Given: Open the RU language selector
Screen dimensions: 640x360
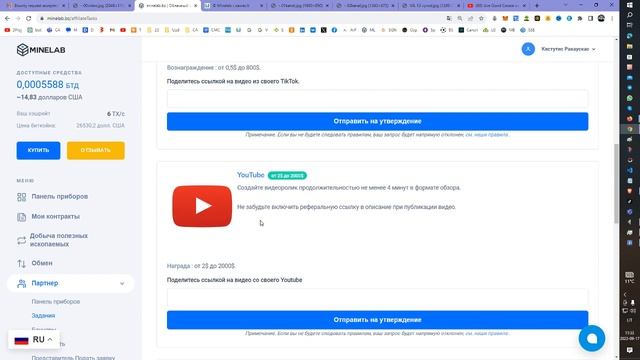Looking at the screenshot, I should pos(33,340).
